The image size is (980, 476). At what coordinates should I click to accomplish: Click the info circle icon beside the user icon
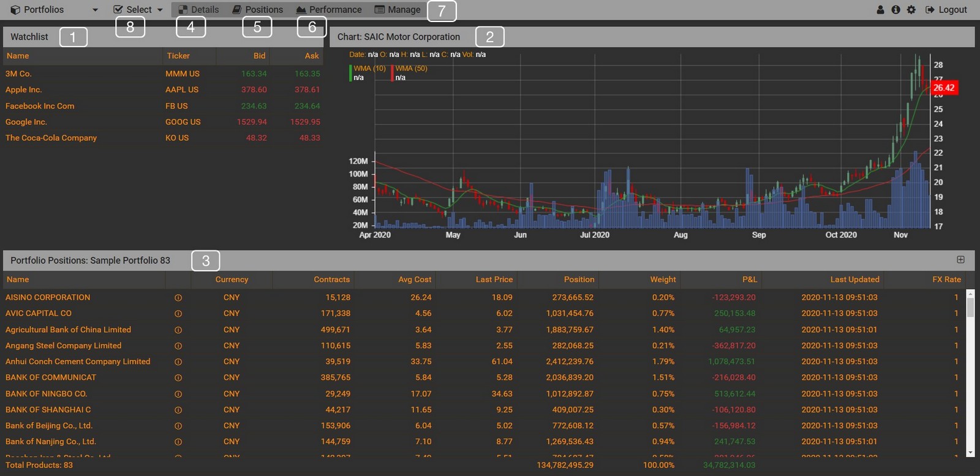[895, 10]
